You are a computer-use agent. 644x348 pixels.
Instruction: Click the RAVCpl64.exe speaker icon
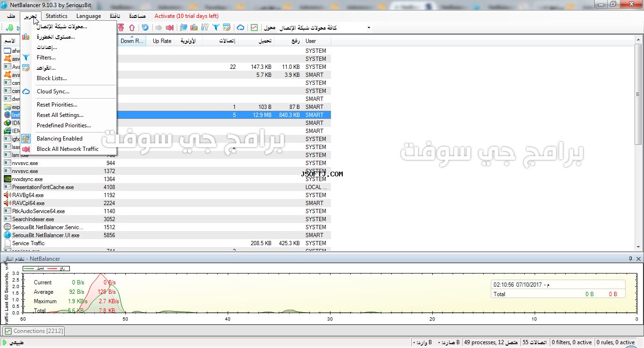pyautogui.click(x=8, y=203)
